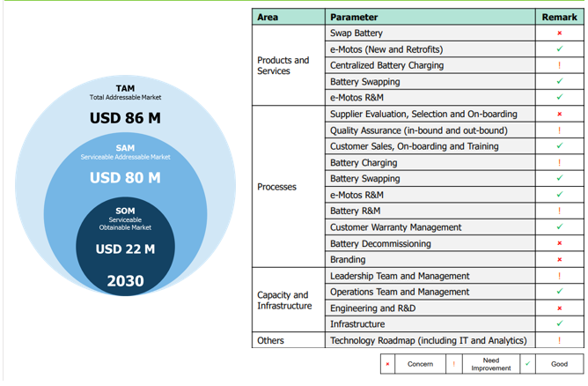Viewport: 588px width, 386px height.
Task: Click the green check beside Infrastructure
Action: [560, 323]
